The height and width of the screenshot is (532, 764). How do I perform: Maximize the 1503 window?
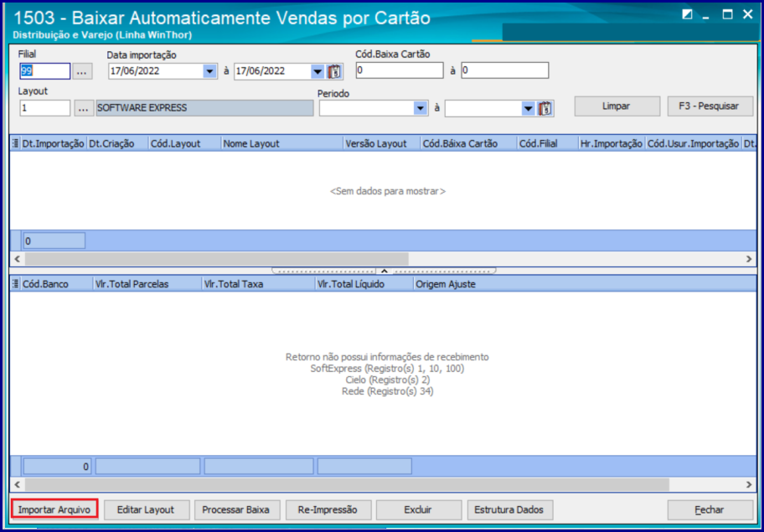point(727,15)
